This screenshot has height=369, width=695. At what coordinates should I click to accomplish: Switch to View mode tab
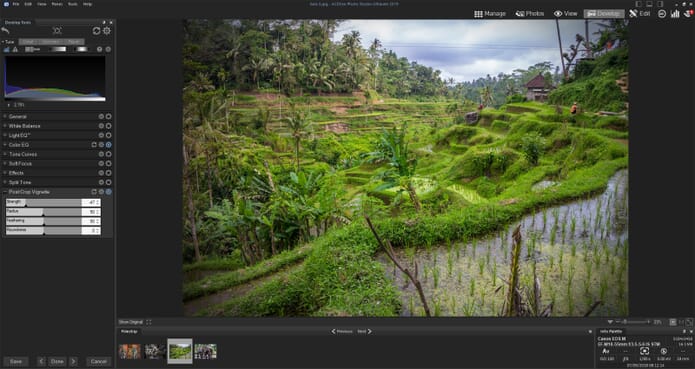tap(566, 14)
